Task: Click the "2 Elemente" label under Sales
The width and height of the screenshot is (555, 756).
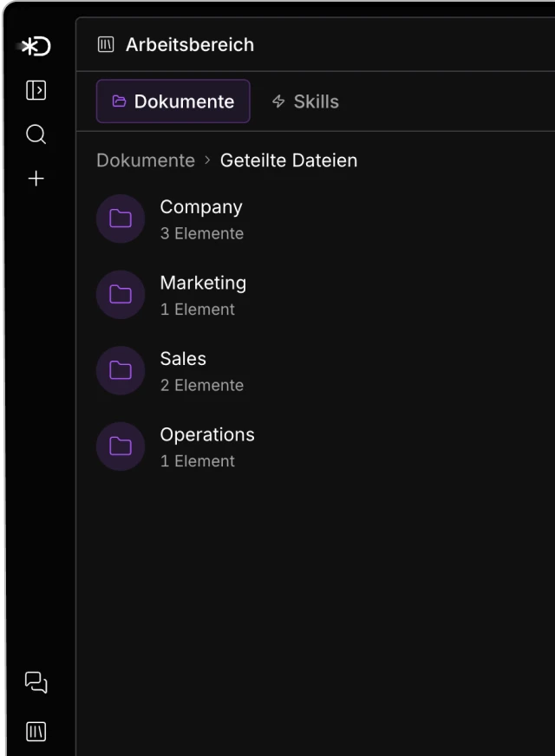Action: [x=201, y=385]
